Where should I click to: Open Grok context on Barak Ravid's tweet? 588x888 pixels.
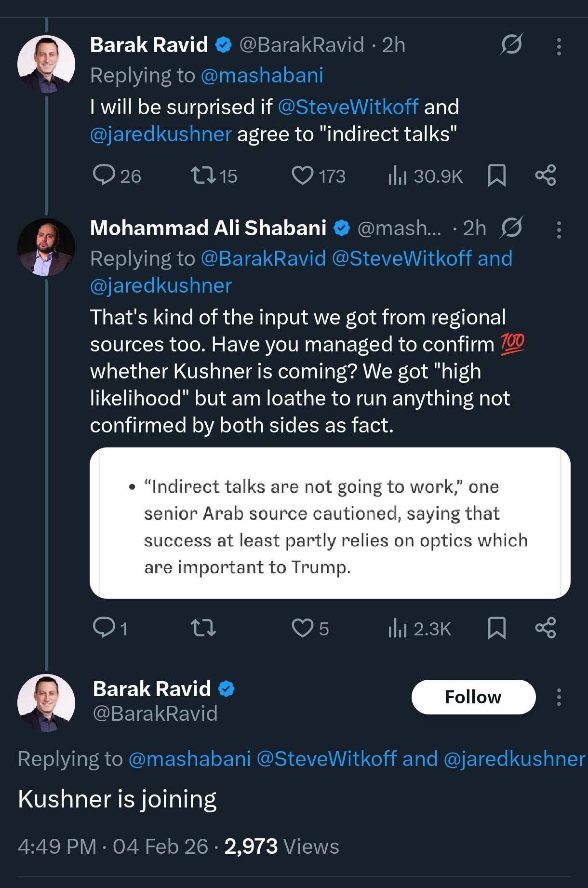pos(512,45)
